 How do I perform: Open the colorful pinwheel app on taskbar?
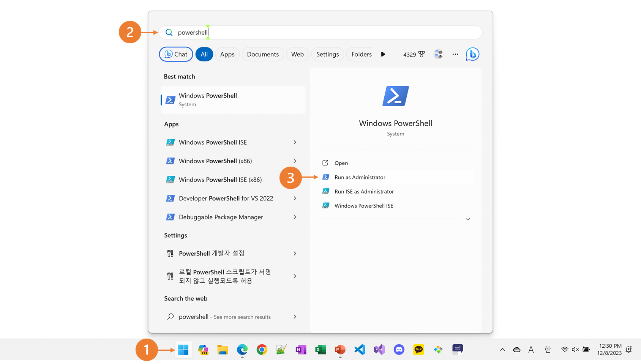pos(438,350)
